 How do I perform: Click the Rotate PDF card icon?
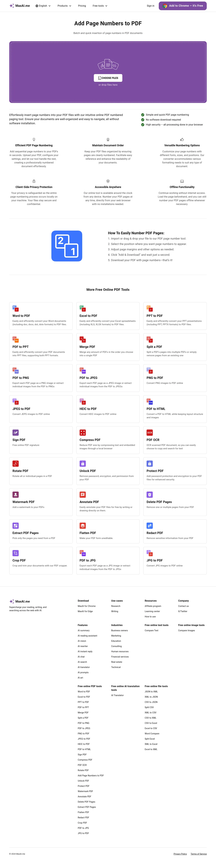click(15, 463)
